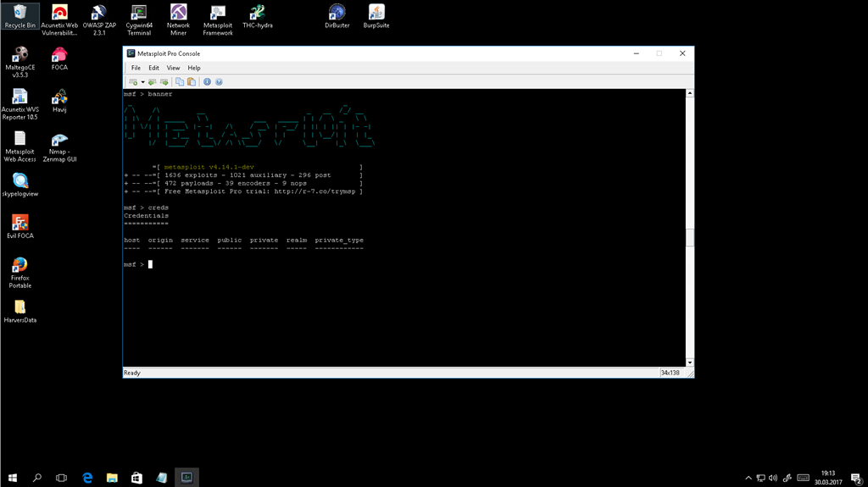Image resolution: width=868 pixels, height=487 pixels.
Task: Click the Recycle Bin desktop icon
Action: pos(20,16)
